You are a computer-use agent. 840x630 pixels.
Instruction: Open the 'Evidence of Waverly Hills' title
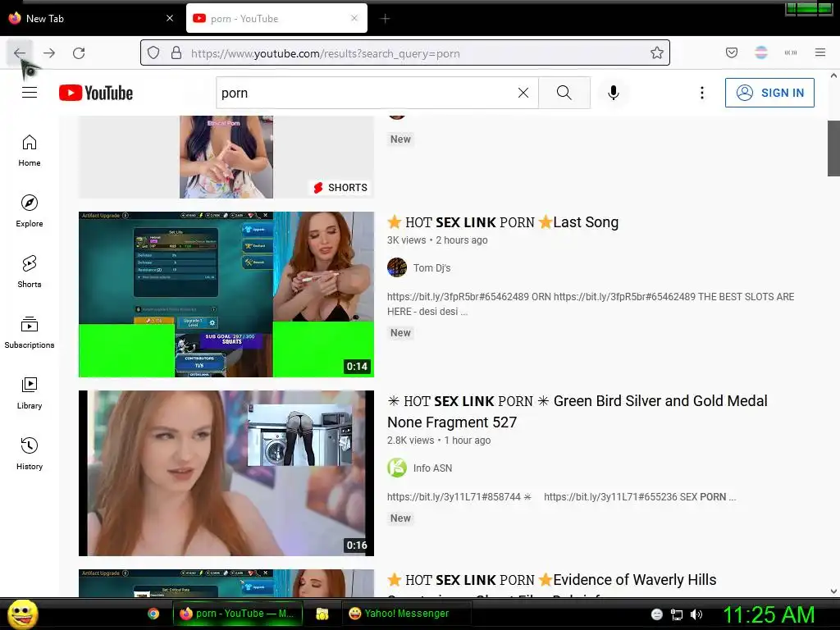tap(552, 580)
